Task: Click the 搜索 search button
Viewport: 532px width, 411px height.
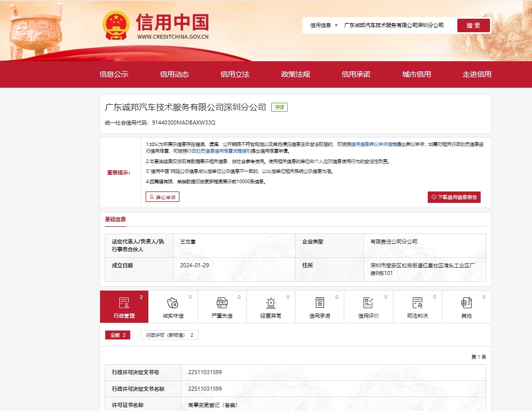Action: [x=473, y=25]
